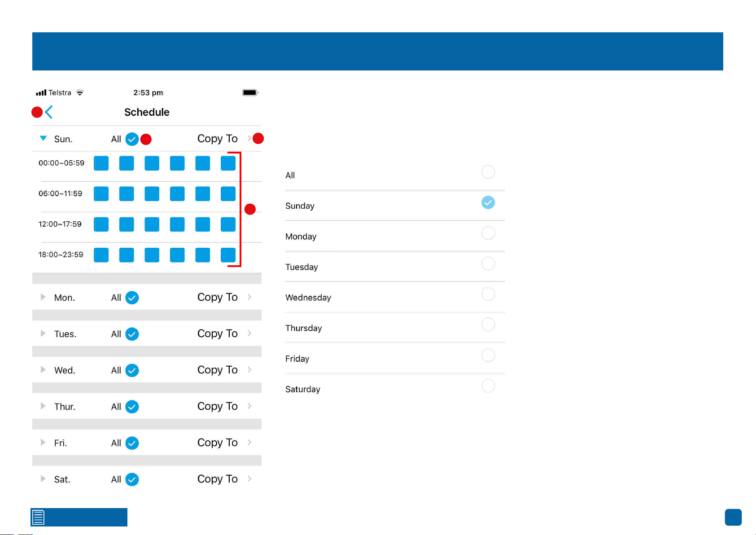
Task: Click the 18:00~23:59 time label
Action: 61,254
